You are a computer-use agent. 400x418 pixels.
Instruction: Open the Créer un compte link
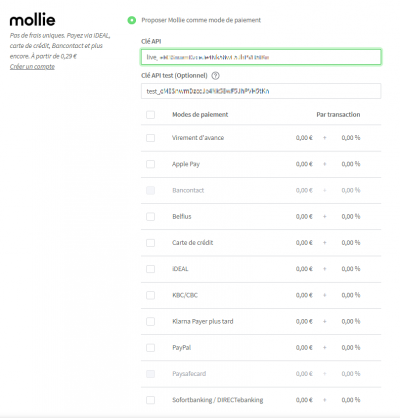(32, 66)
